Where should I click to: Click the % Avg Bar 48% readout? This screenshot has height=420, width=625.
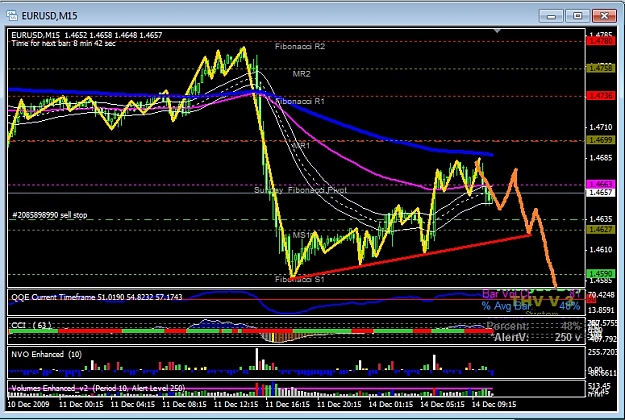point(531,306)
